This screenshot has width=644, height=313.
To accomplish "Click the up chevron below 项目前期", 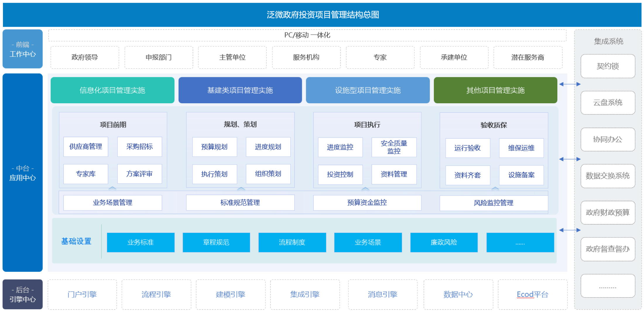I will (x=112, y=188).
